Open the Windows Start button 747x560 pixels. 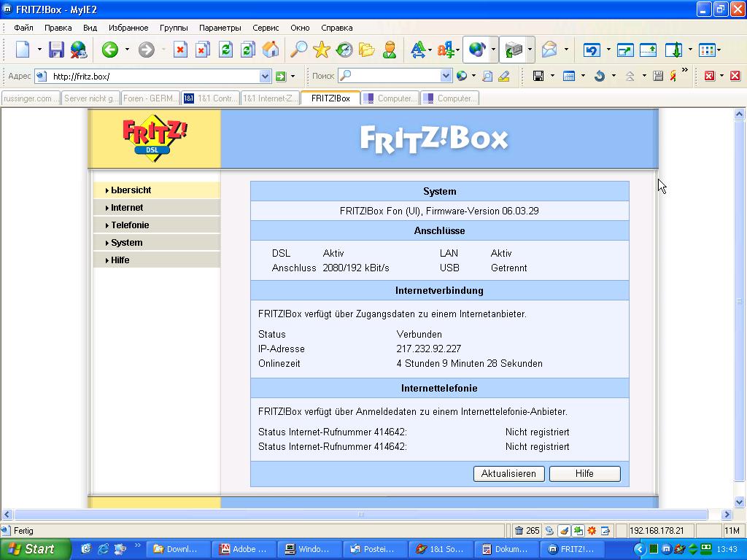(x=35, y=549)
